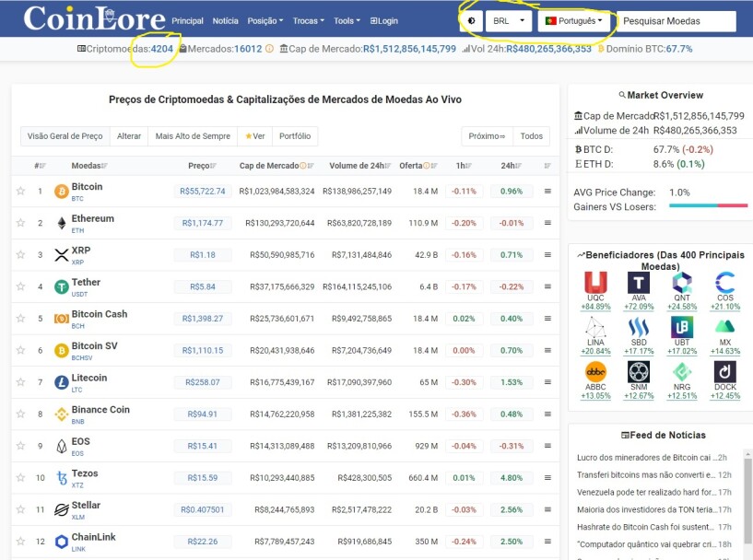Open the BRL currency dropdown
The image size is (753, 560).
[x=509, y=21]
